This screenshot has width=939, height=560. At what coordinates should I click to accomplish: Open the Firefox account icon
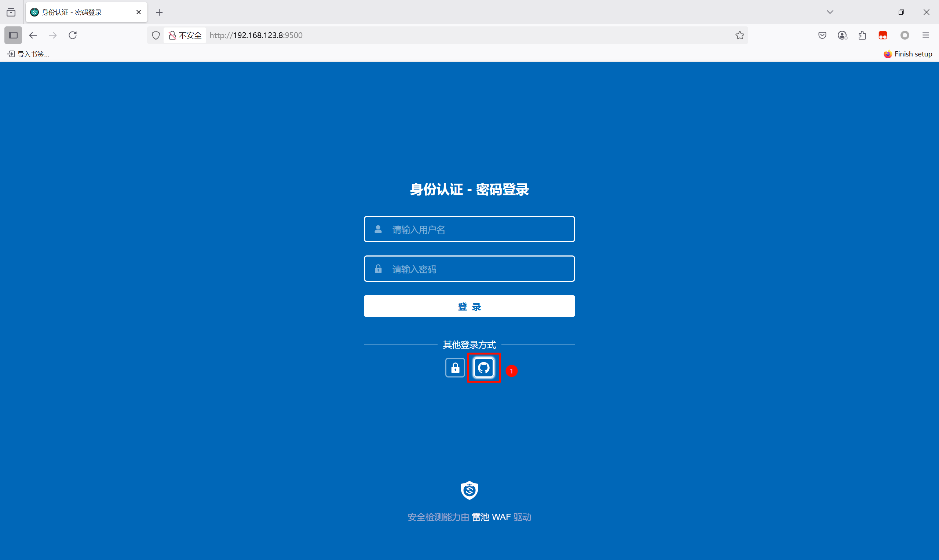842,35
